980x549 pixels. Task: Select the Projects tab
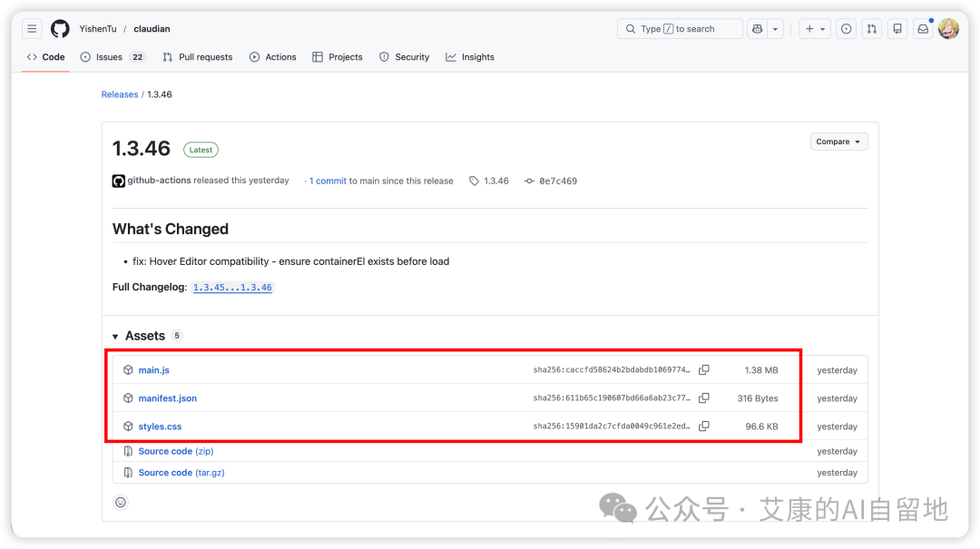pos(338,57)
